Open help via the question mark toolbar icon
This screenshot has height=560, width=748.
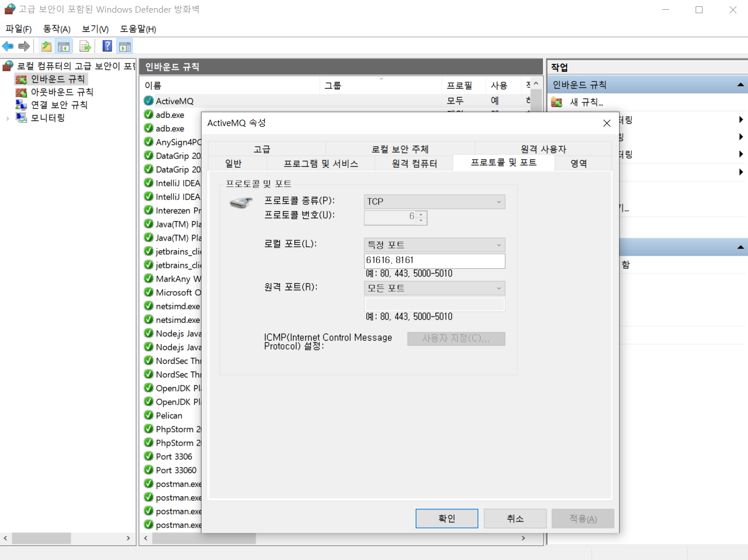[107, 46]
